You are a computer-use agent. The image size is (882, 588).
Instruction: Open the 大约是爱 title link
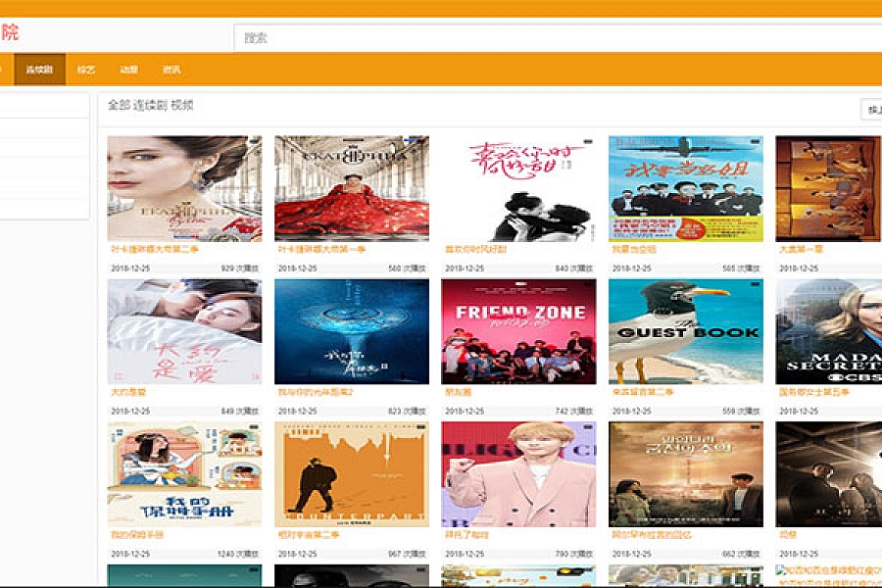pos(128,392)
